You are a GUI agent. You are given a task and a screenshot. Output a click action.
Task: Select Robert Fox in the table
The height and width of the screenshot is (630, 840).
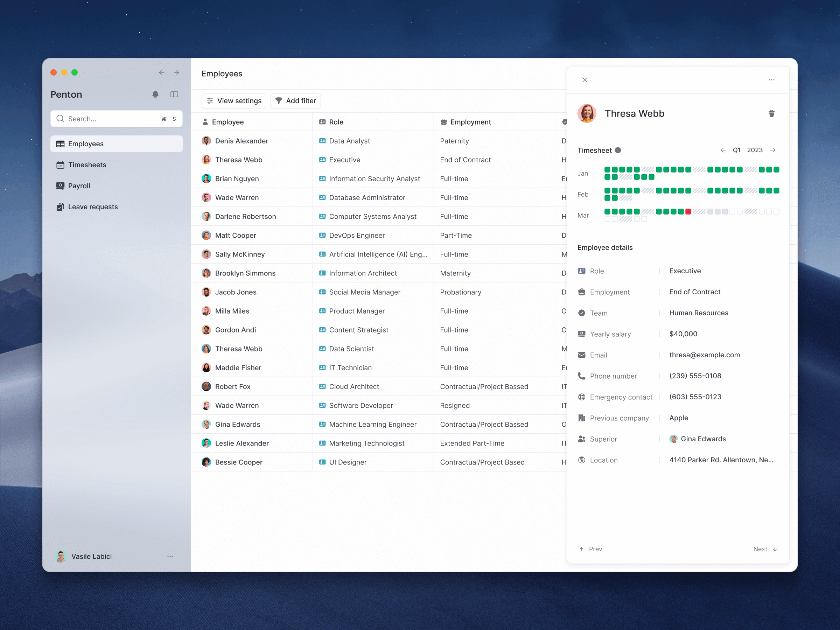[x=232, y=387]
